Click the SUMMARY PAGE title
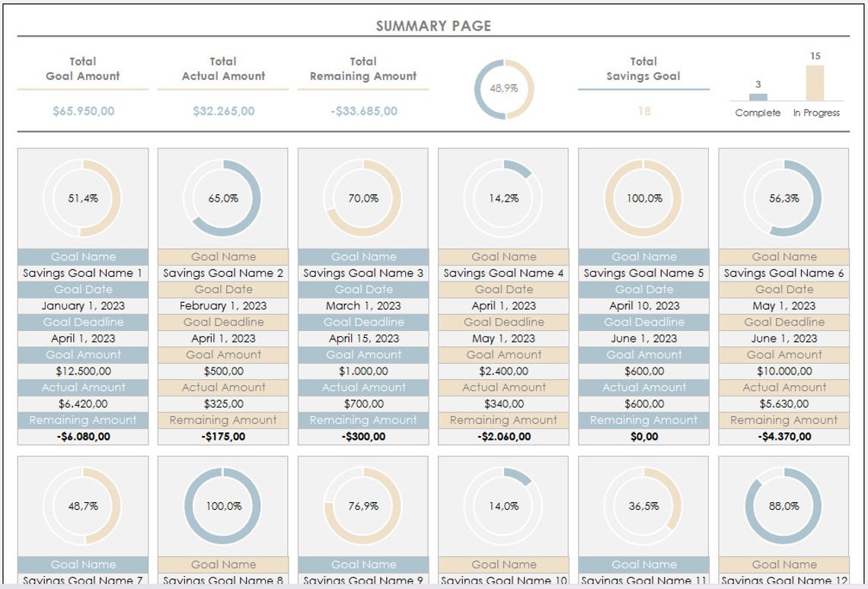The width and height of the screenshot is (868, 589). point(432,25)
